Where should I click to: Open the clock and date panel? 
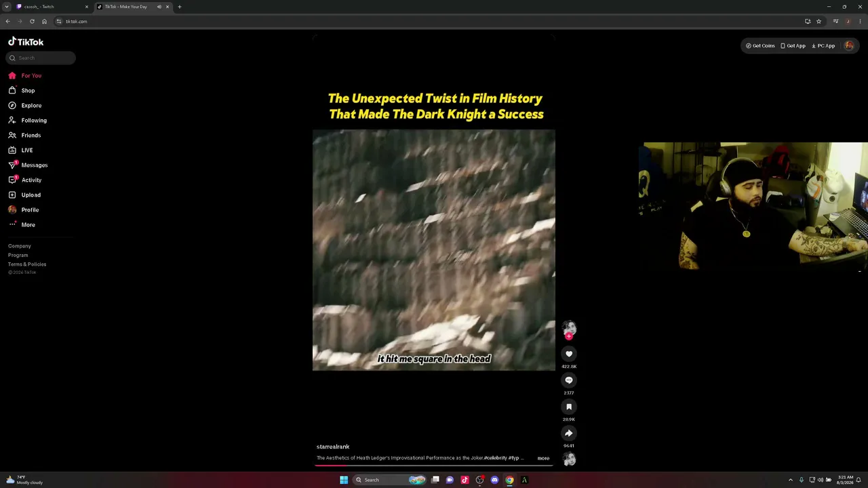click(x=846, y=480)
